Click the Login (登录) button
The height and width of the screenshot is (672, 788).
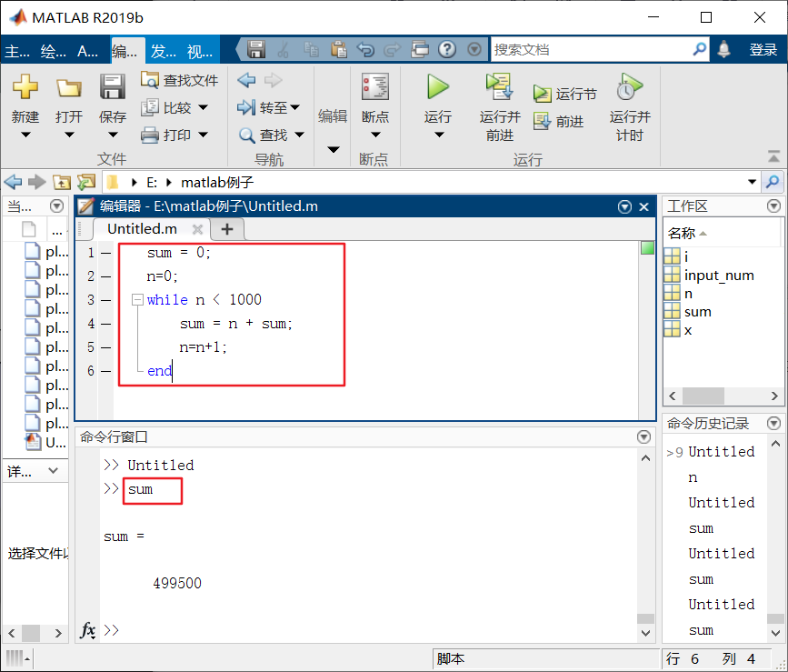pos(763,49)
